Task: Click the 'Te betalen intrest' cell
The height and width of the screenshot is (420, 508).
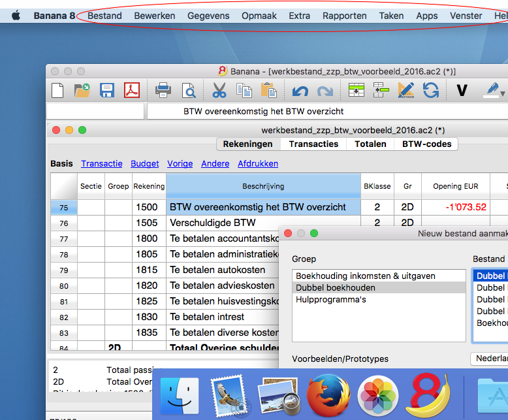Action: tap(223, 317)
